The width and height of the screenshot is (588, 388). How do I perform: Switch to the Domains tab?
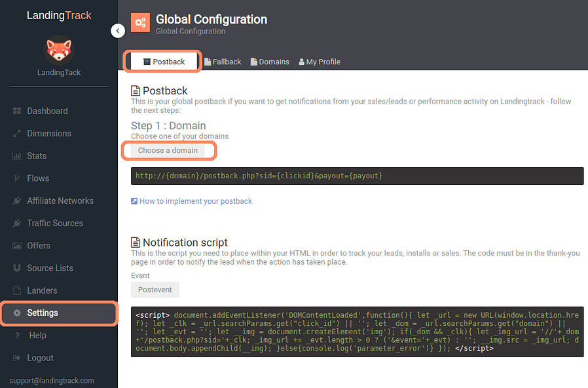point(270,62)
